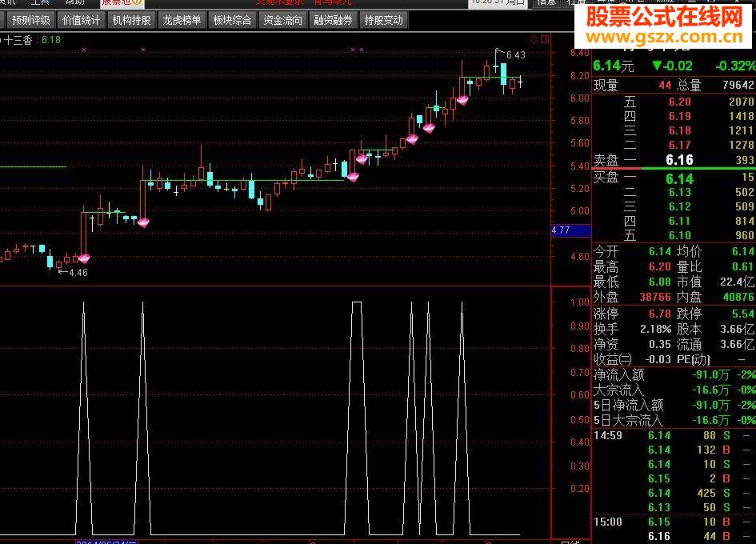Click the total volume 79642
This screenshot has height=544, width=756.
738,85
